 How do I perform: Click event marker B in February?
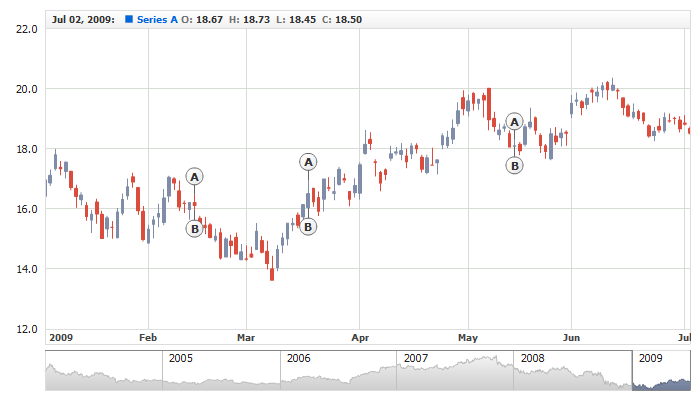coord(194,229)
